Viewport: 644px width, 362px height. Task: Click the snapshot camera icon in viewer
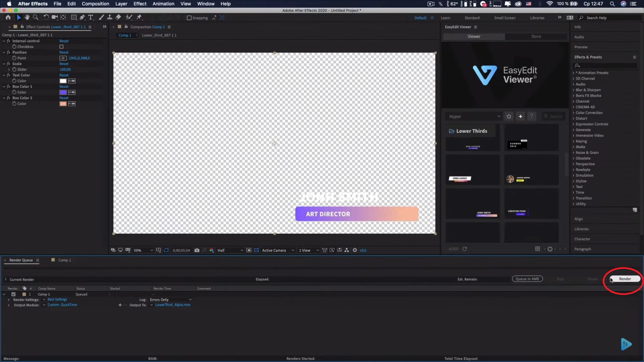click(197, 250)
